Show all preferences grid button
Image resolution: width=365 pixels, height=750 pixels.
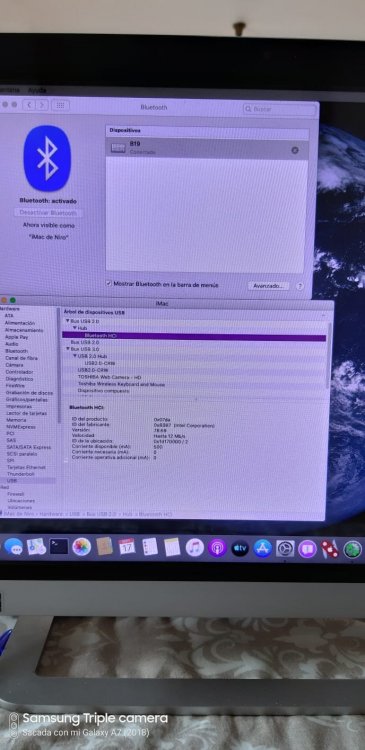[x=60, y=105]
